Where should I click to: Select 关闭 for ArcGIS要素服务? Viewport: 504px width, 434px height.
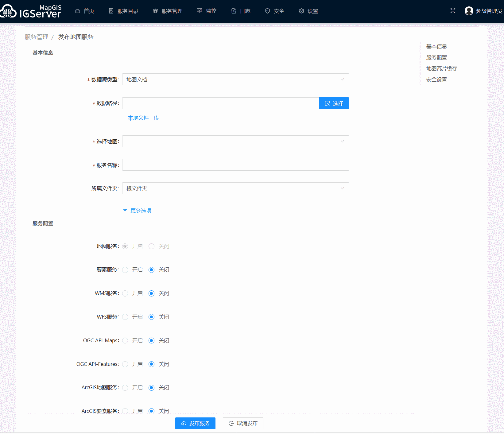pos(152,411)
